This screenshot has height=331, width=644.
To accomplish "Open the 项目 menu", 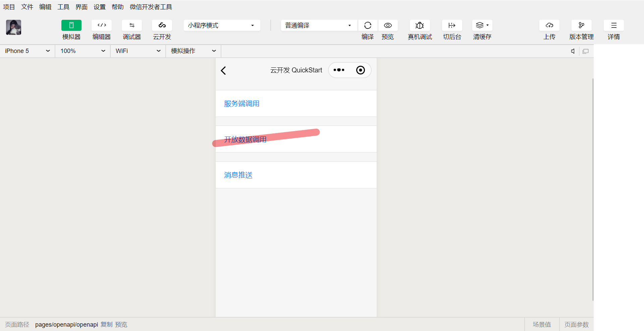I will click(9, 7).
